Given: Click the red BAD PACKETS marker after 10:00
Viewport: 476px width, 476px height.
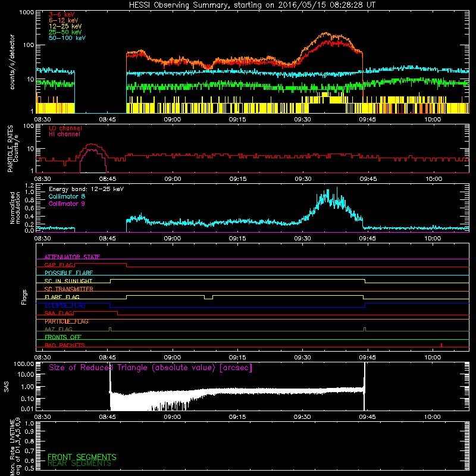Looking at the screenshot, I should (x=441, y=345).
